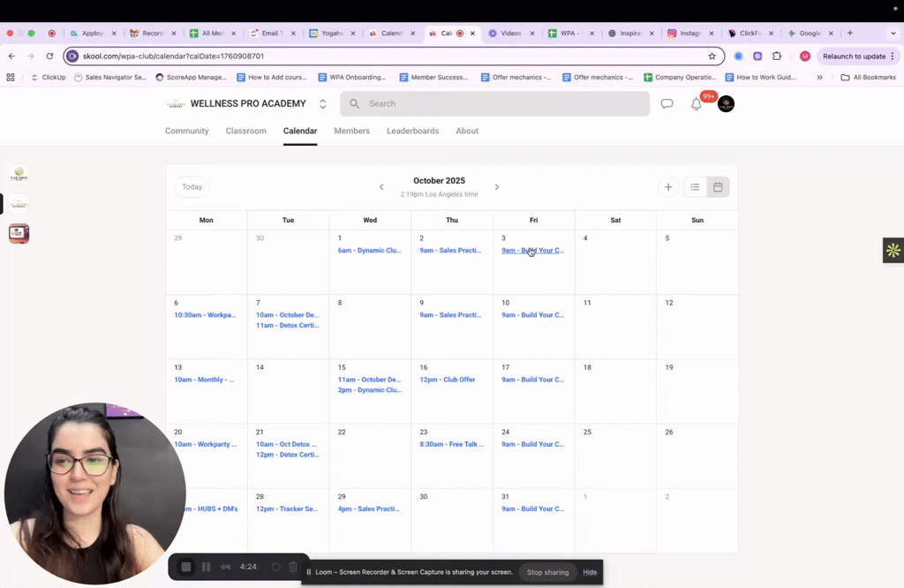Bookmark this page with the star icon
The width and height of the screenshot is (904, 588).
(x=712, y=56)
